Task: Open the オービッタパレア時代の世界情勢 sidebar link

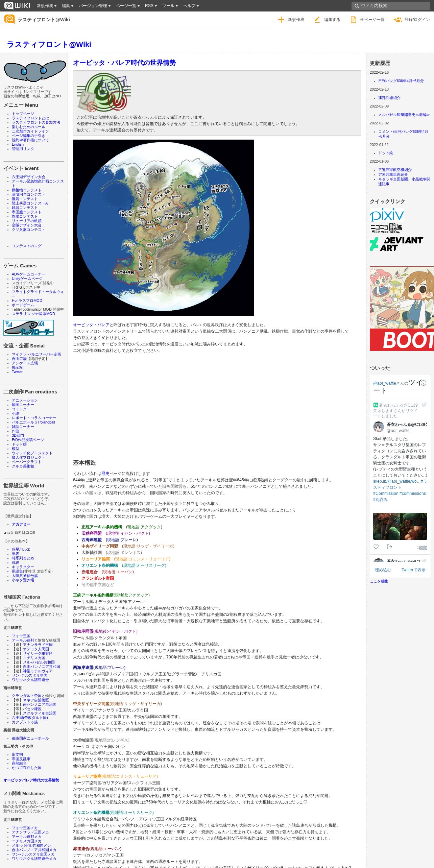Action: (31, 780)
